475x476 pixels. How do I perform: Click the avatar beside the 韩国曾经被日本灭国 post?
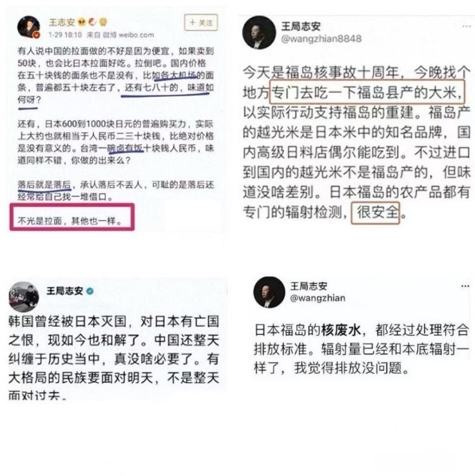[x=24, y=297]
